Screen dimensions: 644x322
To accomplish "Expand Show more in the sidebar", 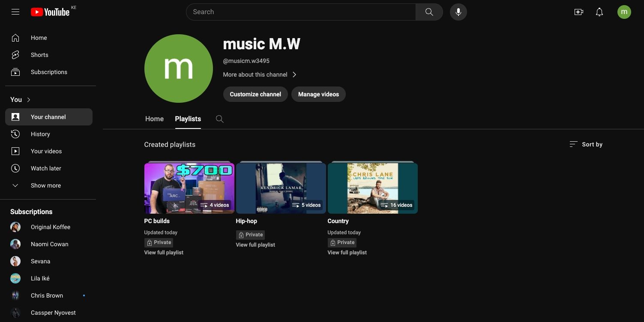I will coord(45,185).
